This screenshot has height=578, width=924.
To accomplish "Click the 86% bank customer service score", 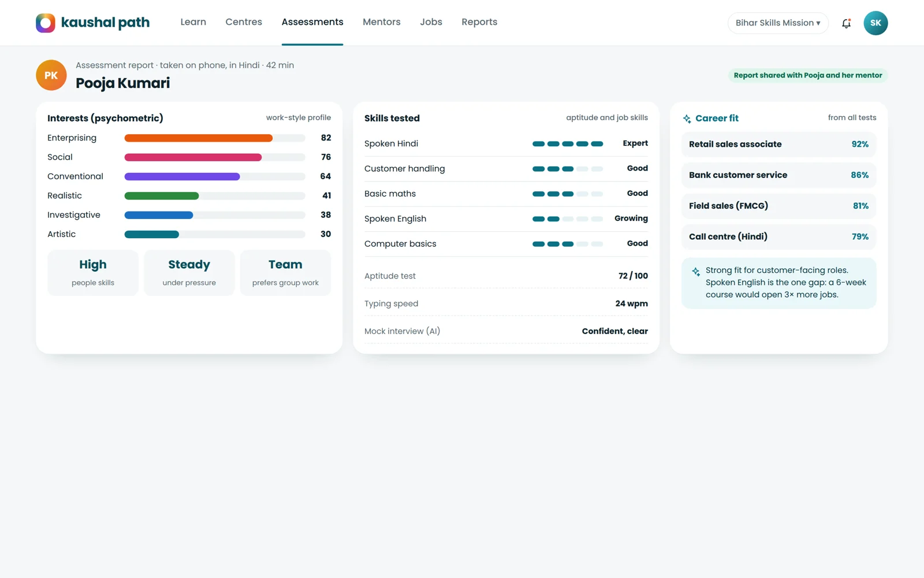I will [x=860, y=175].
